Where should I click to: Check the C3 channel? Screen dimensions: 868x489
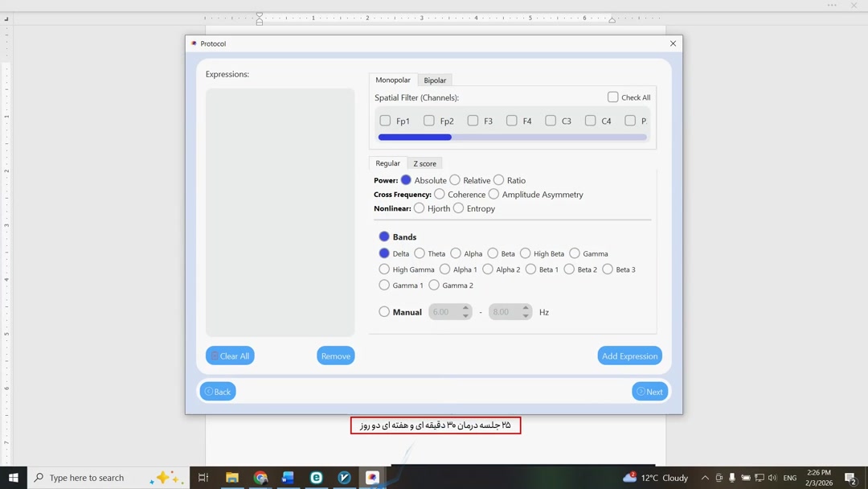(x=551, y=120)
